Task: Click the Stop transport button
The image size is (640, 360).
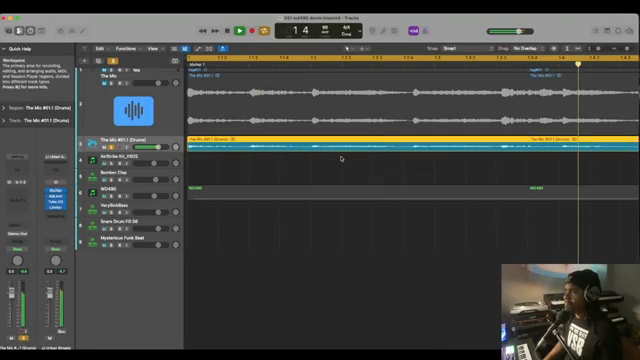Action: point(227,31)
